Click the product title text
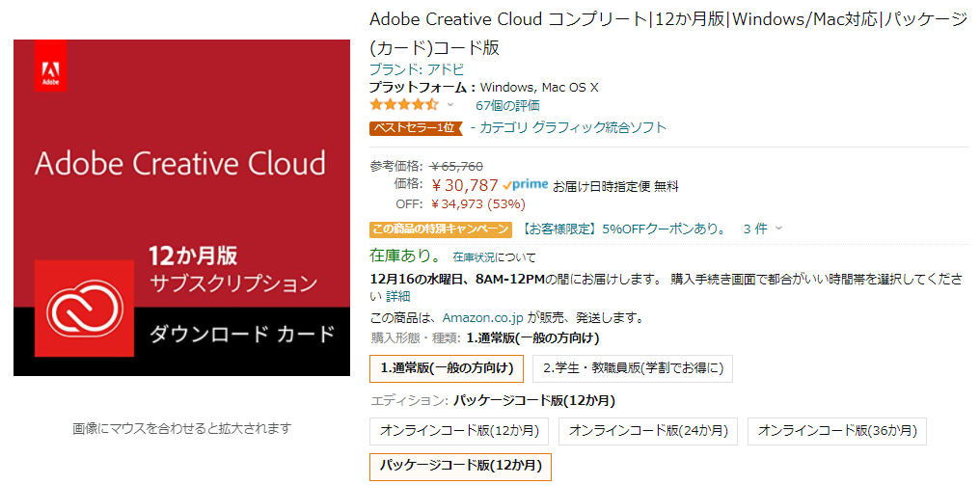The image size is (980, 485). coord(668,33)
